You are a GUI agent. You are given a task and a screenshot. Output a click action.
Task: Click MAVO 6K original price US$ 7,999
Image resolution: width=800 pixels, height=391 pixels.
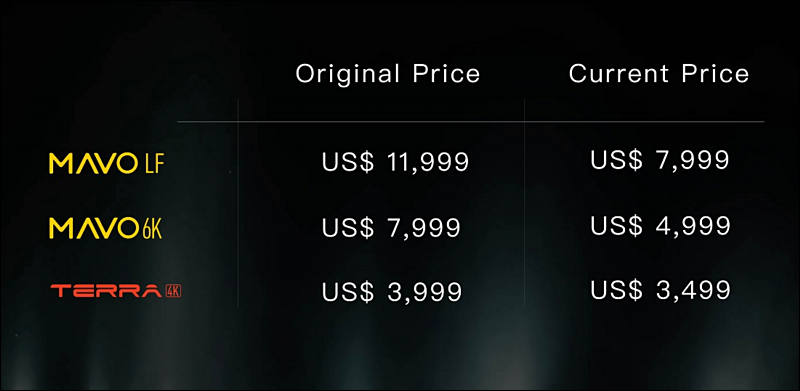pos(391,227)
